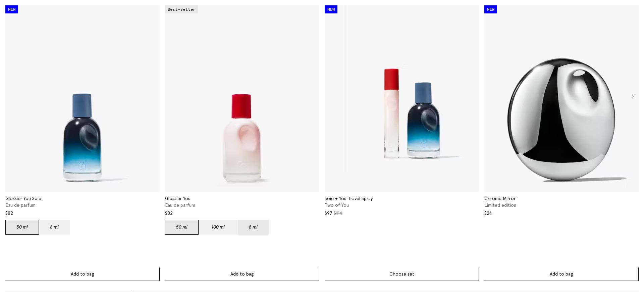Viewport: 644px width, 292px height.
Task: Toggle the 50 ml size under Glossier You
Action: click(x=181, y=227)
